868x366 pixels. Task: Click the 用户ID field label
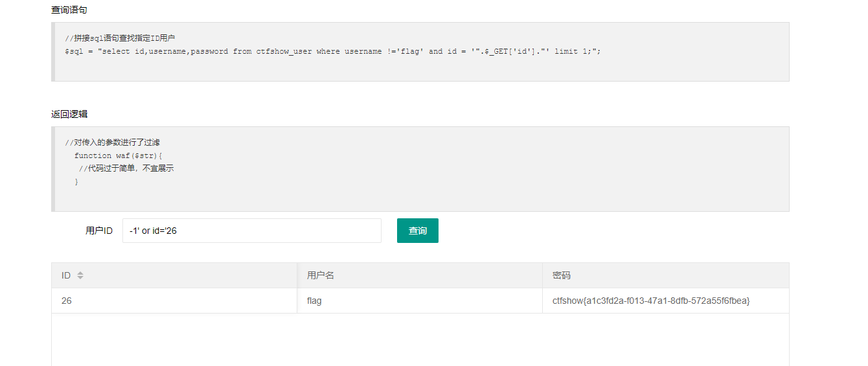point(99,231)
